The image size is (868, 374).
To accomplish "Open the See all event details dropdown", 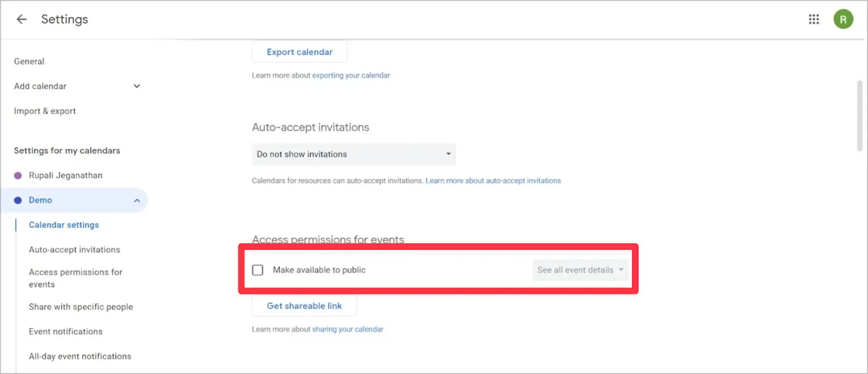I will pyautogui.click(x=580, y=270).
